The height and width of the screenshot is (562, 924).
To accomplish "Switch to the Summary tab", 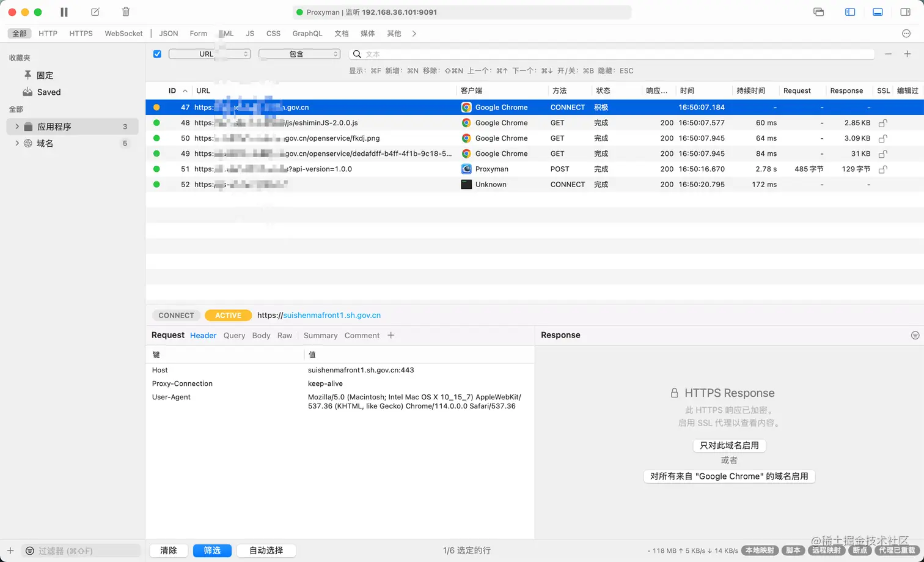I will [320, 335].
